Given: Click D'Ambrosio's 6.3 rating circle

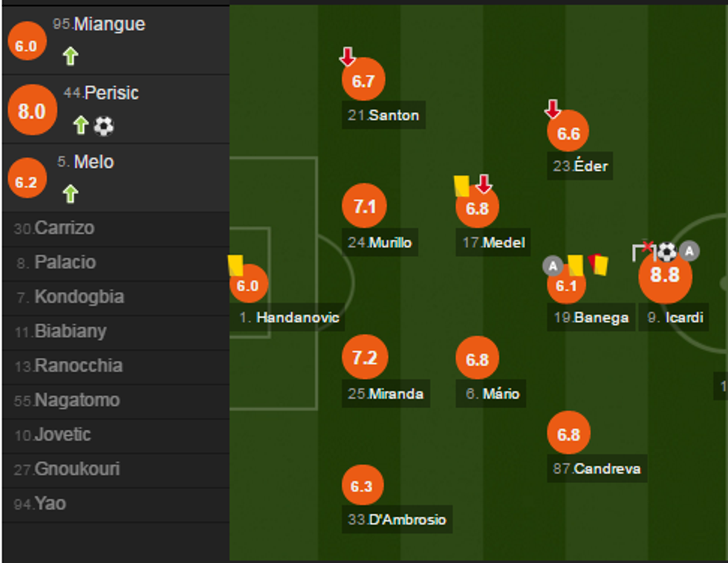Looking at the screenshot, I should point(362,486).
